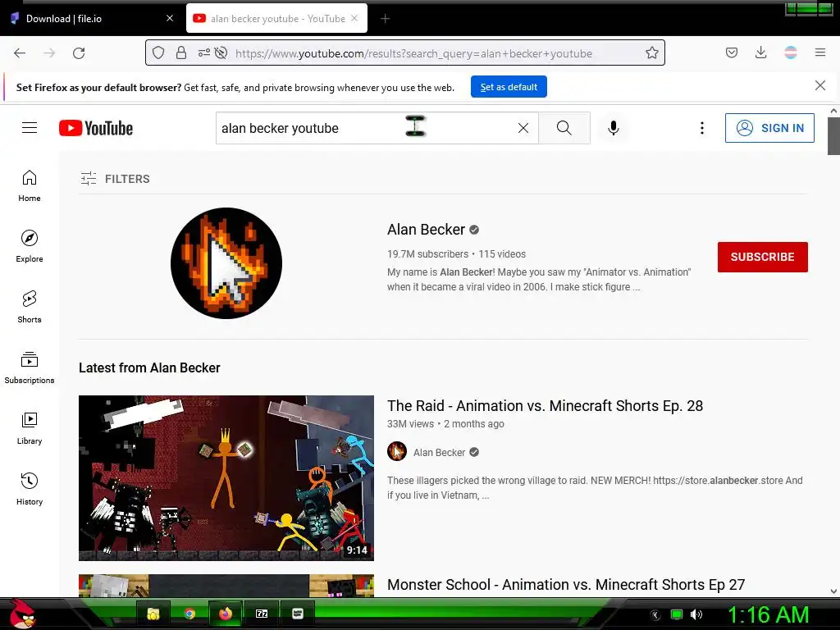This screenshot has height=630, width=840.
Task: Show site security padlock info
Action: coord(181,52)
